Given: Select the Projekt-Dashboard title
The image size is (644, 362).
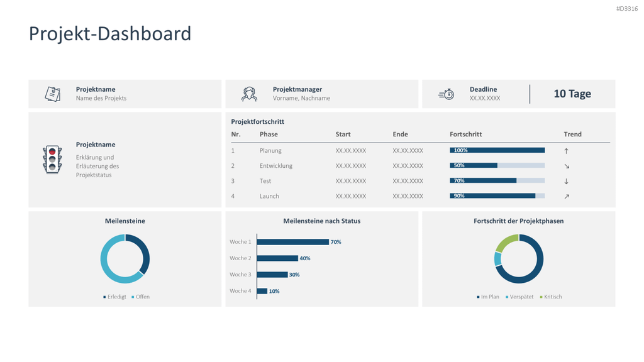Looking at the screenshot, I should click(110, 34).
